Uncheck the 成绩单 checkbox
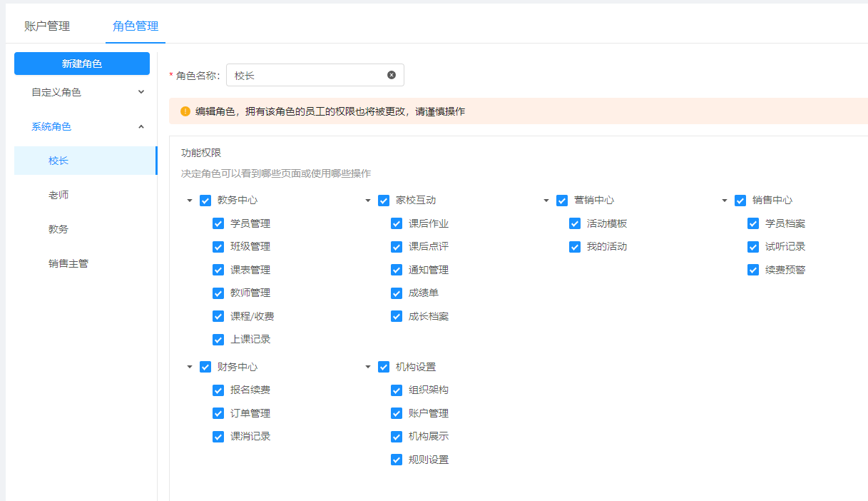 coord(397,293)
